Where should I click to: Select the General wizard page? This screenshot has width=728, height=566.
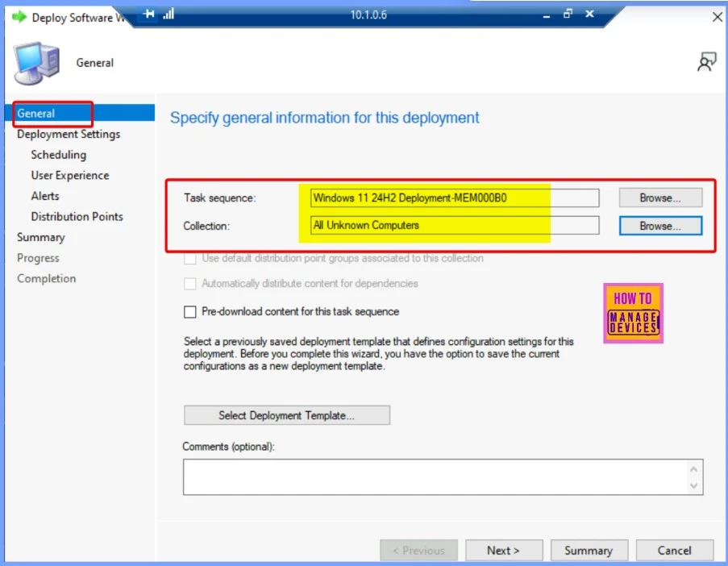(80, 114)
